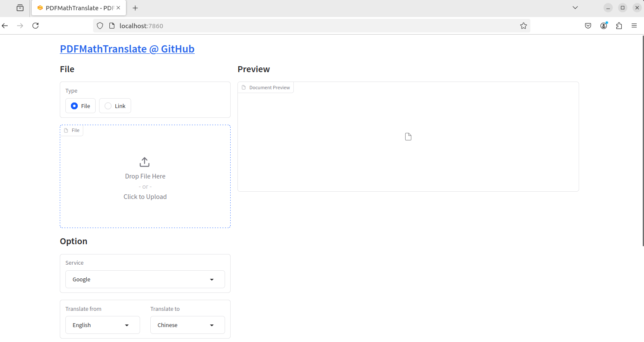Reload the page with refresh icon

36,26
